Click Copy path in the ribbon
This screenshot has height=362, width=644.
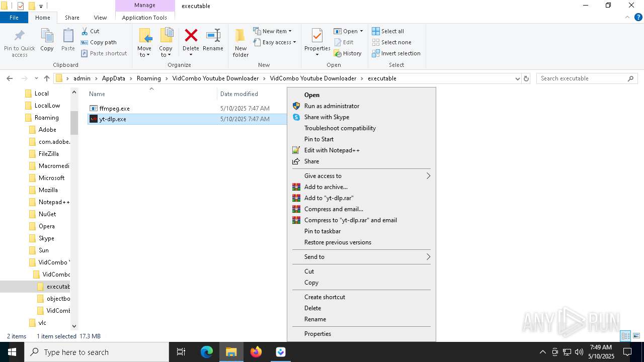click(99, 42)
